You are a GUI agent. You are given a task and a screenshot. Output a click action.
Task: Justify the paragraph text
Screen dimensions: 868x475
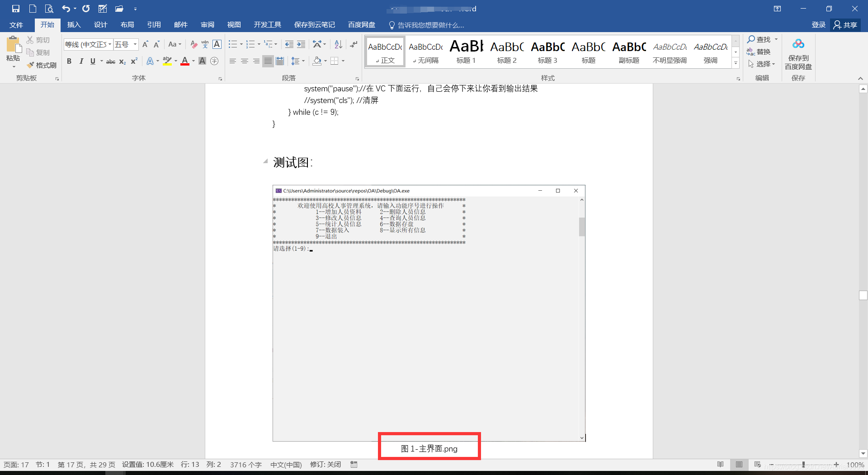click(x=268, y=61)
